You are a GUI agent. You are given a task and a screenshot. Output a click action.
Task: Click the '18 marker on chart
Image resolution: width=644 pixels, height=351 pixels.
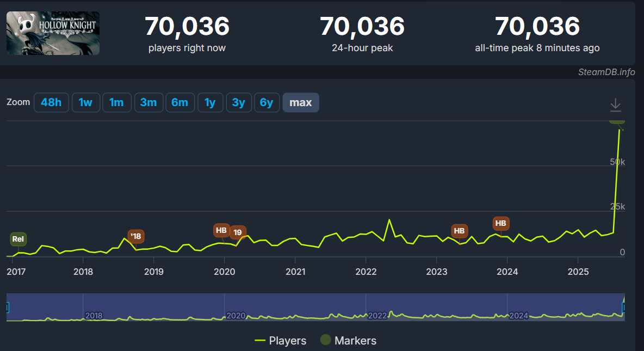(x=136, y=236)
